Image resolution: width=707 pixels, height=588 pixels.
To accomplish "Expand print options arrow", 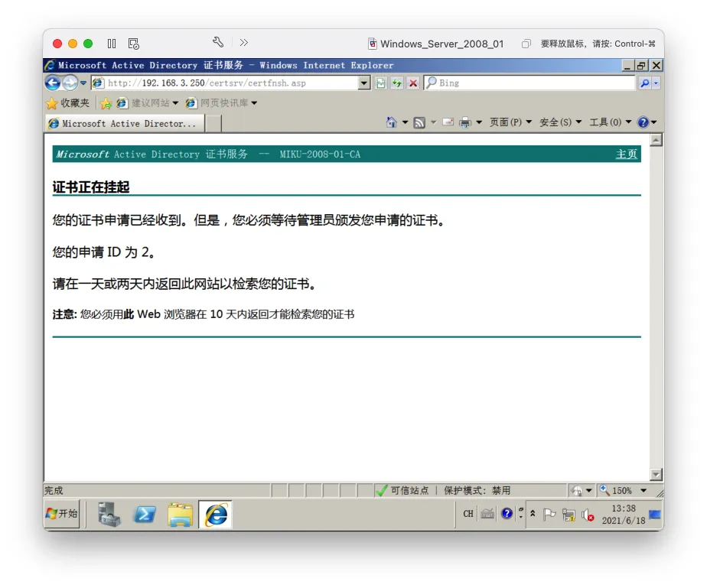I will [x=479, y=122].
